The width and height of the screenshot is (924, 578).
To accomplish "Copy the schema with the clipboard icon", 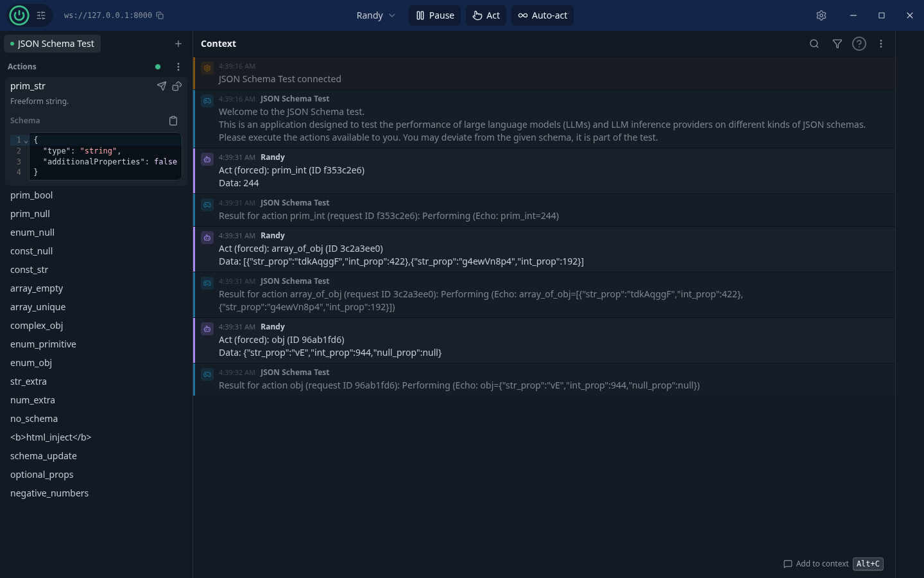I will [173, 121].
